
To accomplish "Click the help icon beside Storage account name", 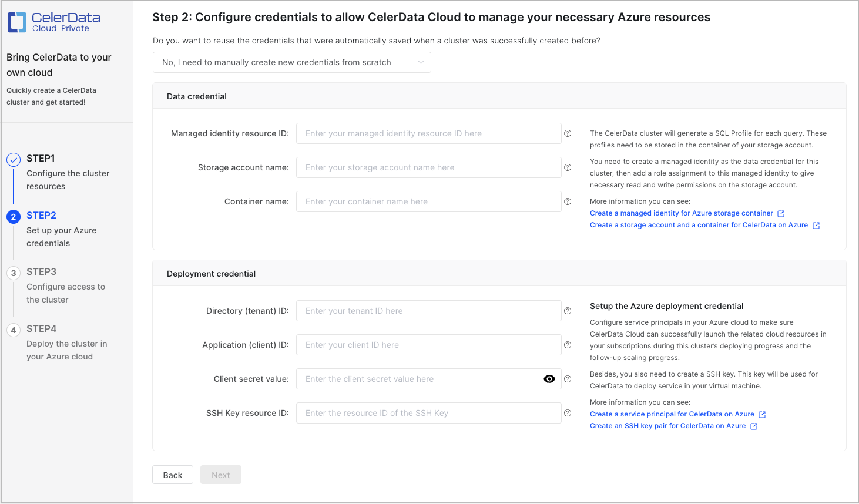I will pyautogui.click(x=567, y=167).
